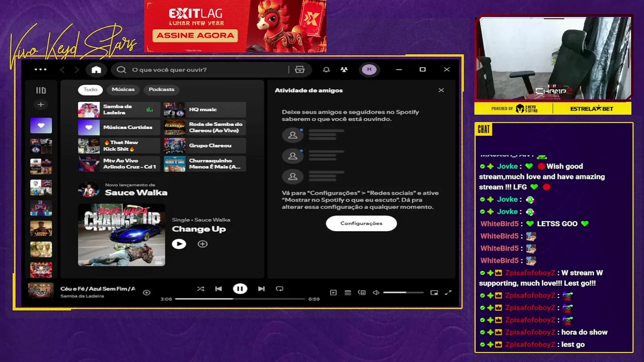Open the 'Grupo Clareou' tile
This screenshot has width=644, height=362.
click(x=205, y=146)
